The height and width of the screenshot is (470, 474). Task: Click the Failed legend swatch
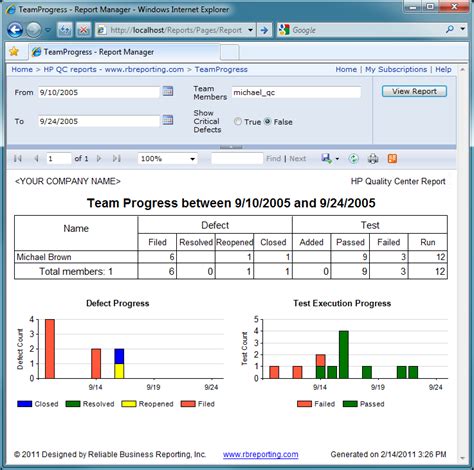point(304,404)
